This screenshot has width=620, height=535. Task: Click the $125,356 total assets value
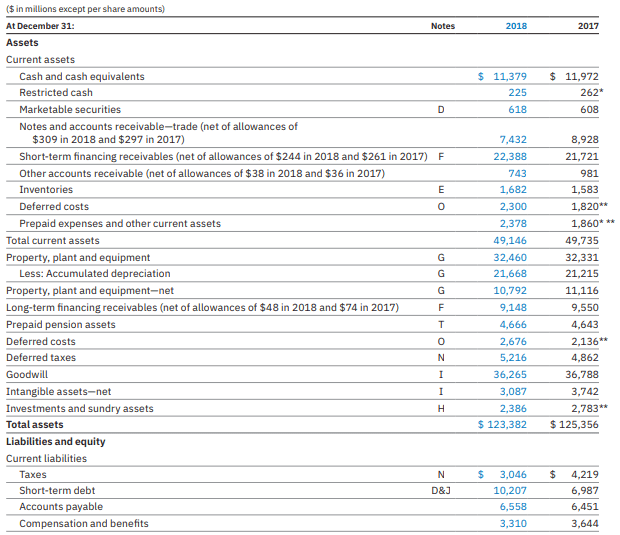click(x=574, y=425)
